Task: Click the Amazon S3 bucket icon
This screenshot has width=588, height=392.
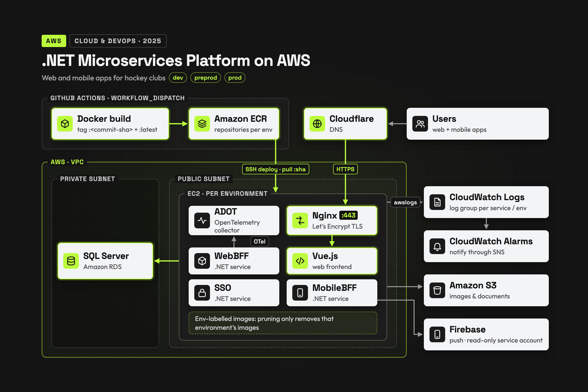Action: tap(437, 290)
